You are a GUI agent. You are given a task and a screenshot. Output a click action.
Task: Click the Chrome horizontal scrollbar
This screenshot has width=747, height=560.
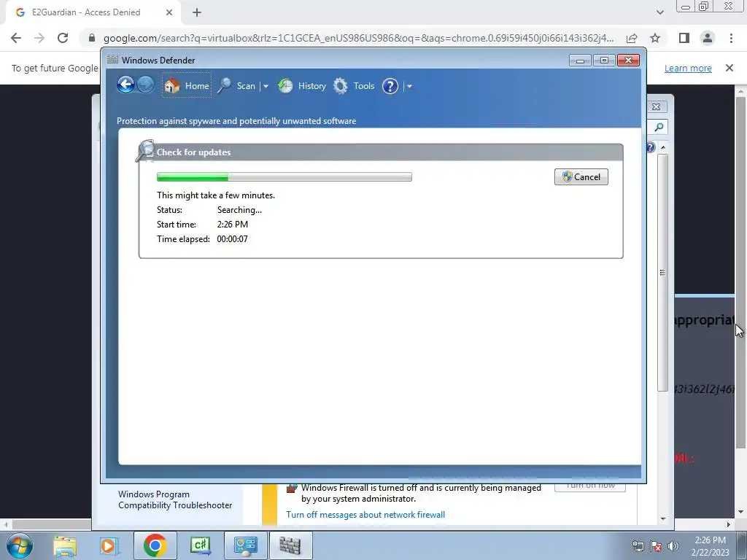(x=50, y=524)
